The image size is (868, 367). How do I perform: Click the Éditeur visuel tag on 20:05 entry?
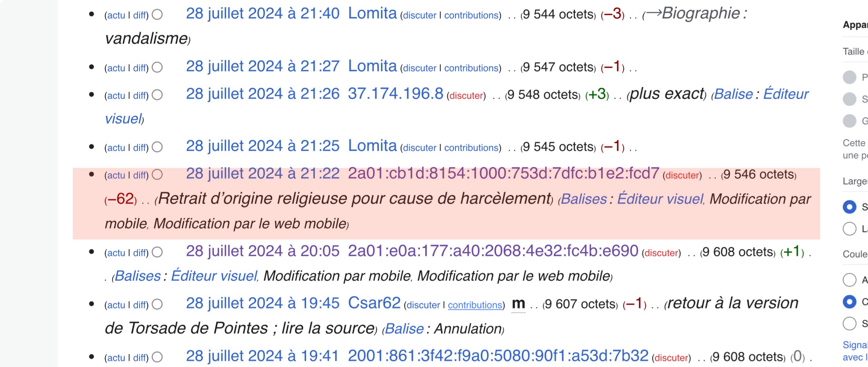214,276
